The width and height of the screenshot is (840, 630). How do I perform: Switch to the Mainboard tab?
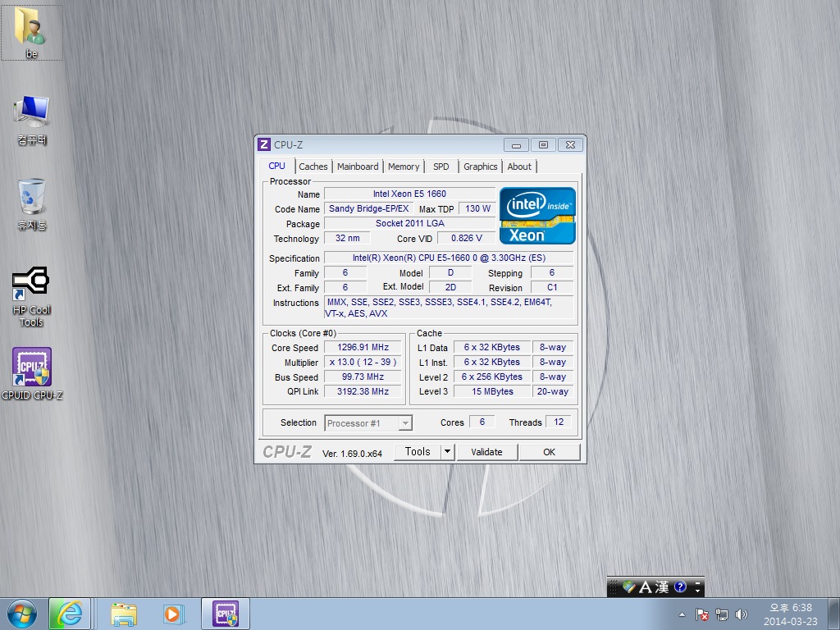[358, 167]
